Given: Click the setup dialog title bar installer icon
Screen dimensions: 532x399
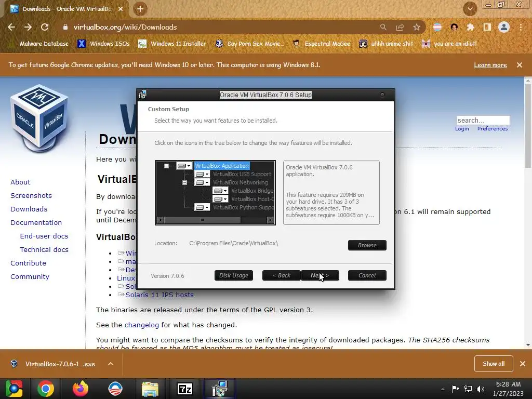Looking at the screenshot, I should click(142, 95).
